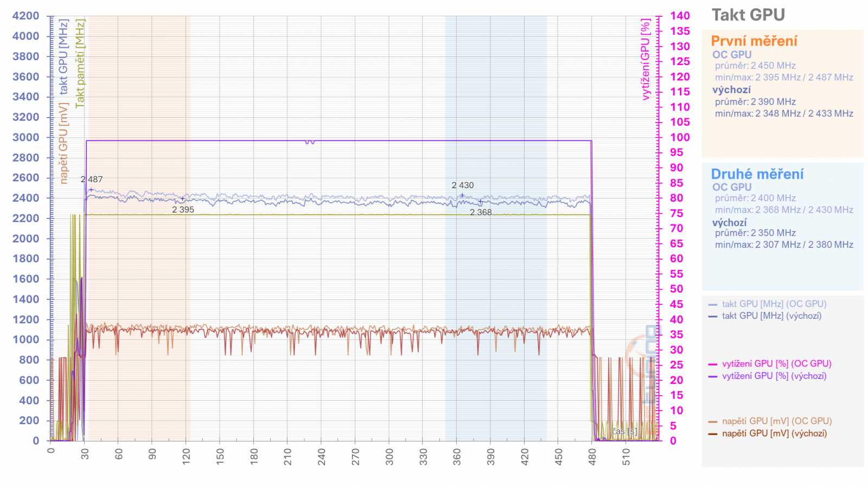Click the 'výchozí' subheading under Druhé měření
The height and width of the screenshot is (487, 868).
pos(730,223)
